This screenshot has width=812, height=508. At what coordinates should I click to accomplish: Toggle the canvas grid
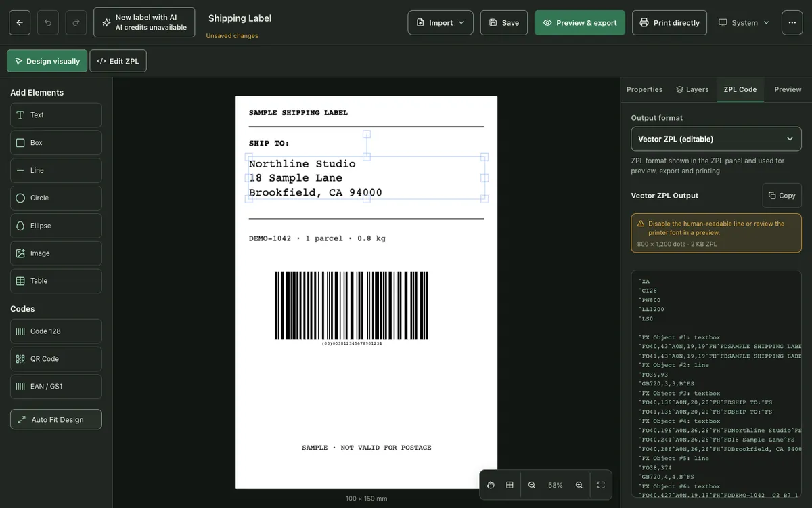(510, 485)
